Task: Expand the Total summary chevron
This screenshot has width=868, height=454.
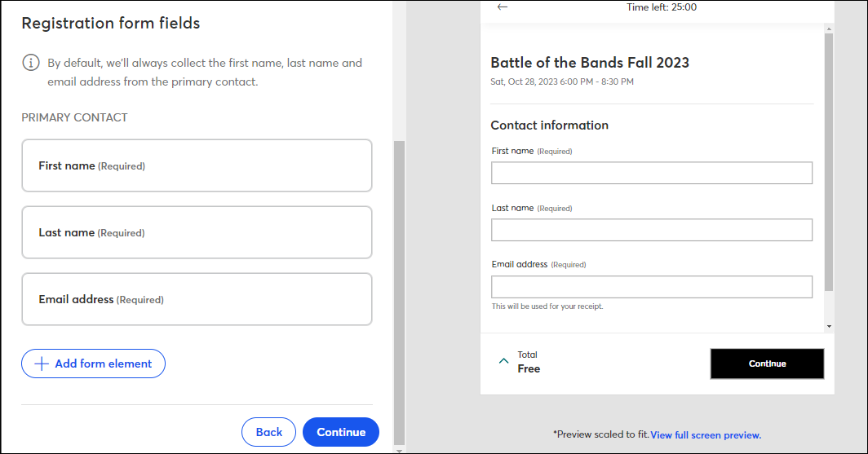Action: click(503, 361)
